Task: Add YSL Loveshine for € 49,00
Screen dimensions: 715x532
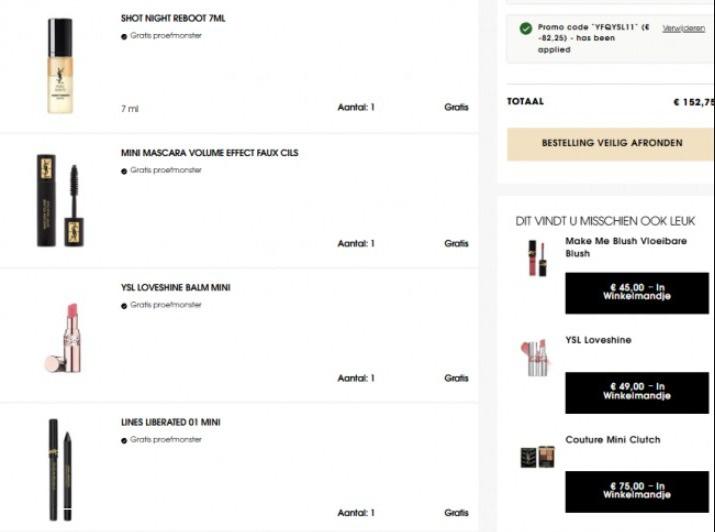Action: point(636,392)
